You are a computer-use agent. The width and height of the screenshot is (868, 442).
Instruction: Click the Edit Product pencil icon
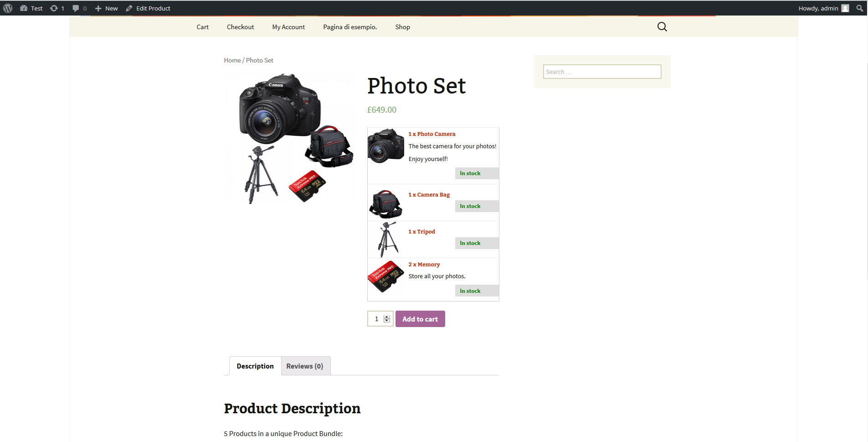(129, 8)
